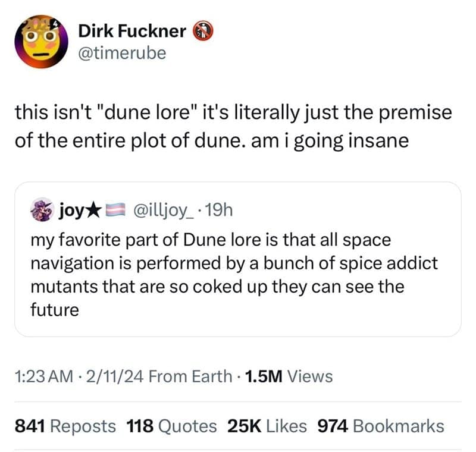Screen dimensions: 476x452
Task: Click the badge icon beside Dirk Fuckner's name
Action: pyautogui.click(x=200, y=31)
